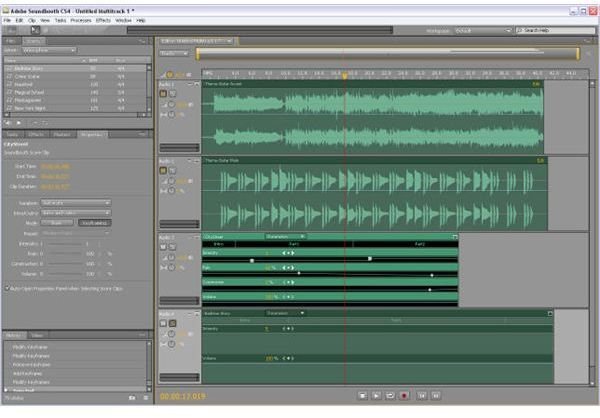Open the Workspace dropdown
Viewport: 600px width, 418px height.
tap(483, 30)
